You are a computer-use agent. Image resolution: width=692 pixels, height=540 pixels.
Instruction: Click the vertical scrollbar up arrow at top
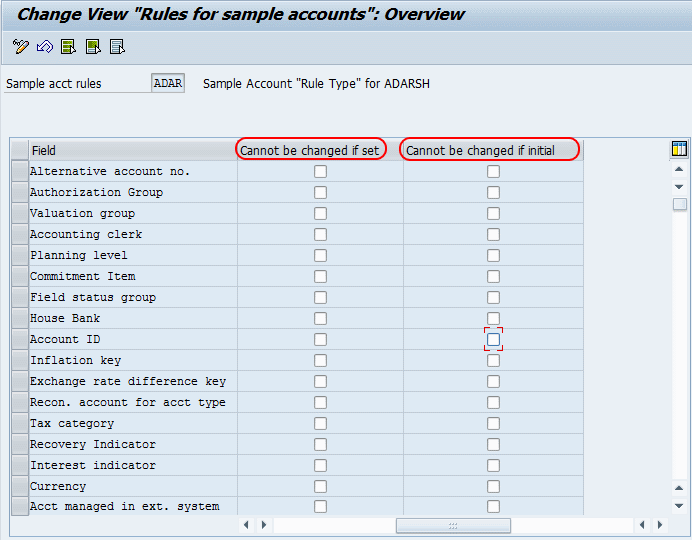pyautogui.click(x=680, y=169)
